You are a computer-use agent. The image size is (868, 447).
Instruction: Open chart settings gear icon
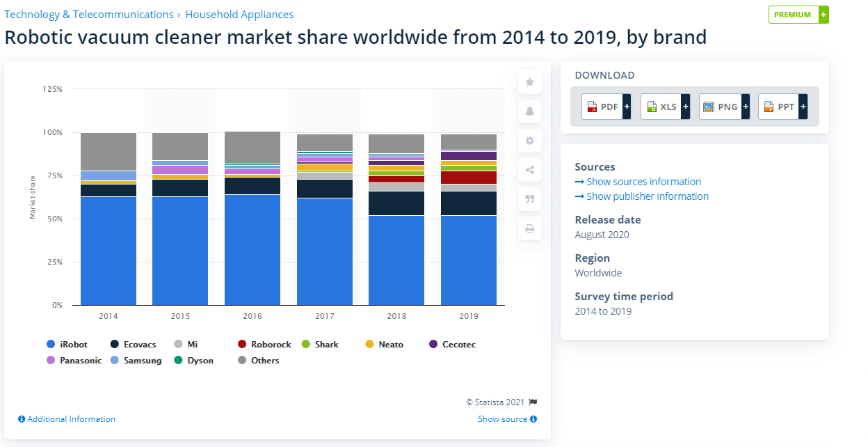(x=529, y=141)
